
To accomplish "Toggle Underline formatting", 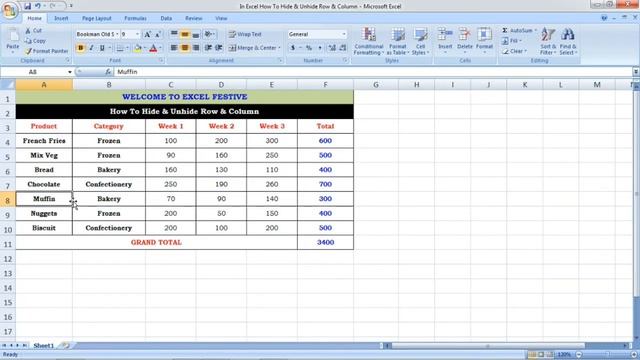I will tap(102, 48).
